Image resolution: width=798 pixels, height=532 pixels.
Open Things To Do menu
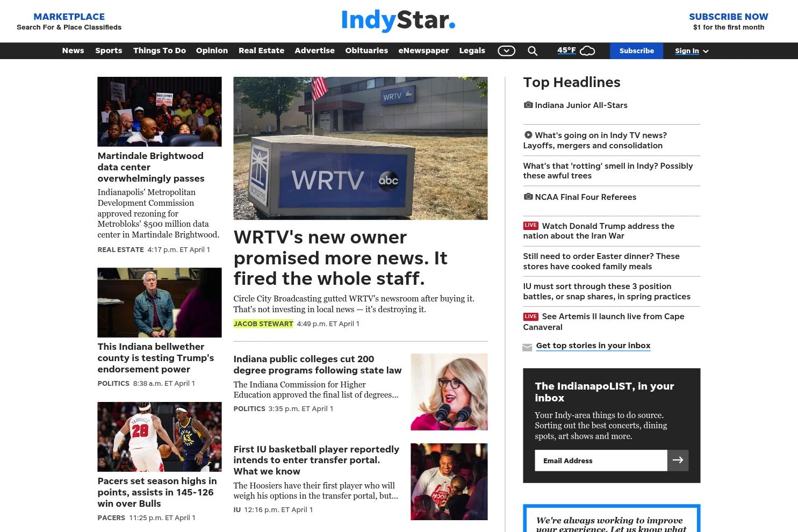160,51
